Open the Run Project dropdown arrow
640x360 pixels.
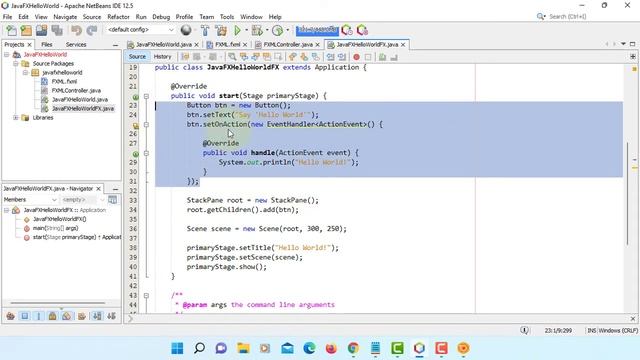coord(246,30)
